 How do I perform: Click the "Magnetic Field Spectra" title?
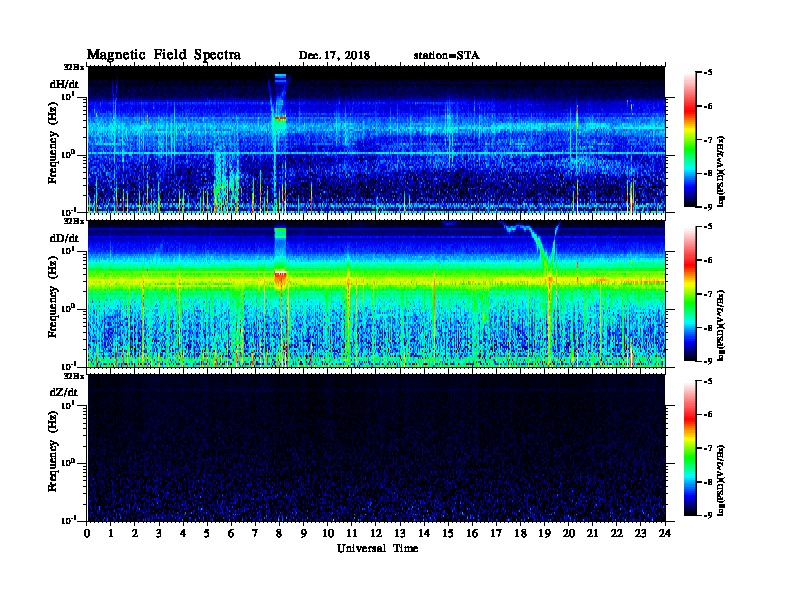[x=164, y=55]
